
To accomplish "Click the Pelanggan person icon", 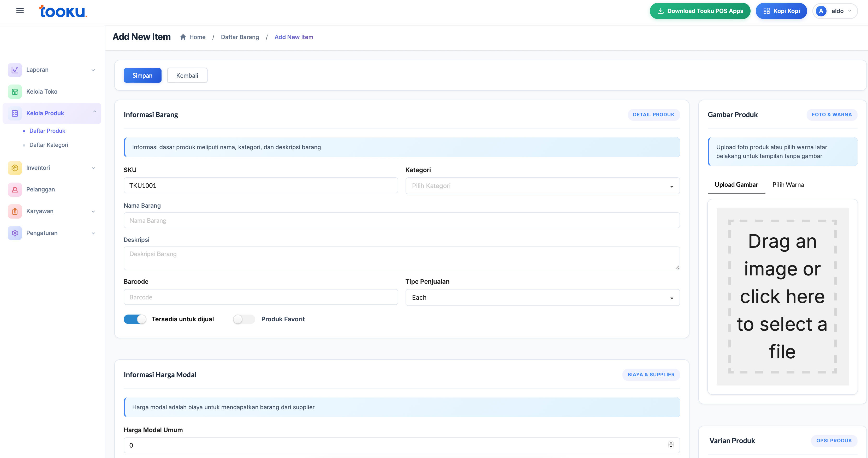I will [x=15, y=190].
